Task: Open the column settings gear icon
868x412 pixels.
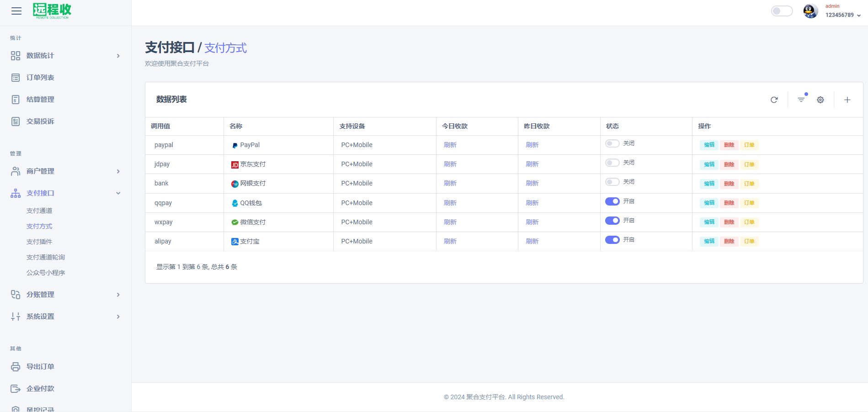Action: (820, 100)
